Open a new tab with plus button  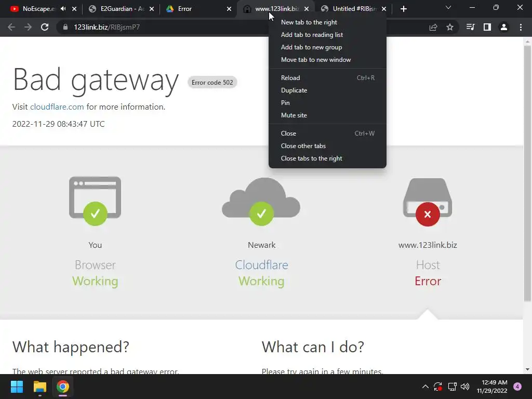coord(403,9)
